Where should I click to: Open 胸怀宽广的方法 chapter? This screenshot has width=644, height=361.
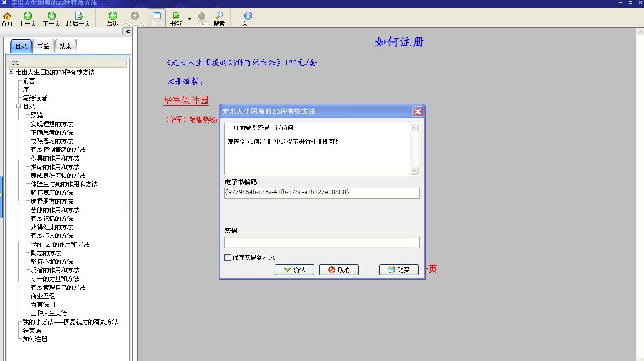click(x=52, y=193)
